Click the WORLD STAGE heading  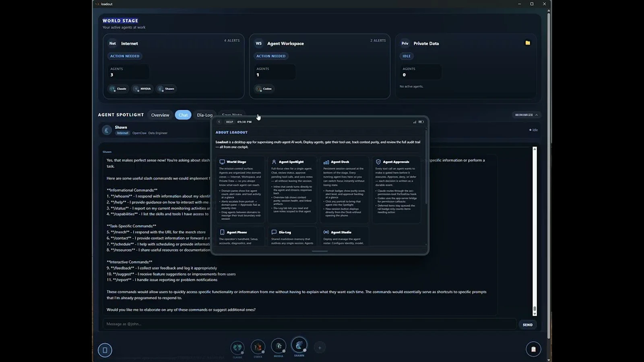pyautogui.click(x=120, y=21)
